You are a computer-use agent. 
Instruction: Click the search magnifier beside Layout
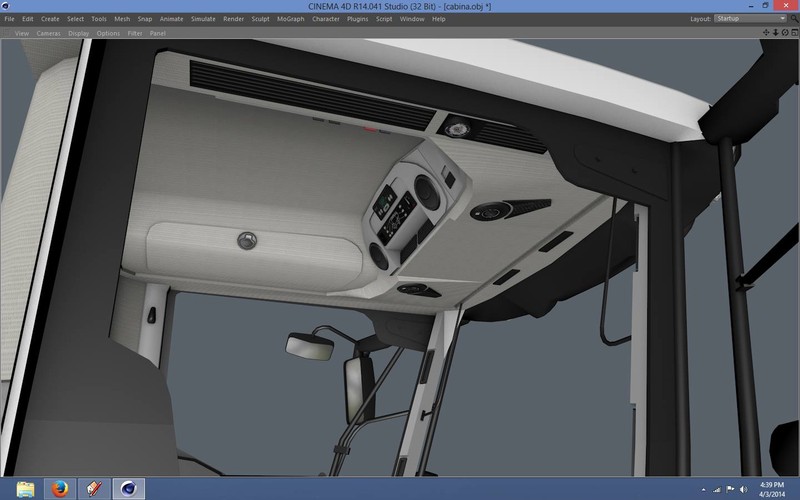tap(794, 18)
